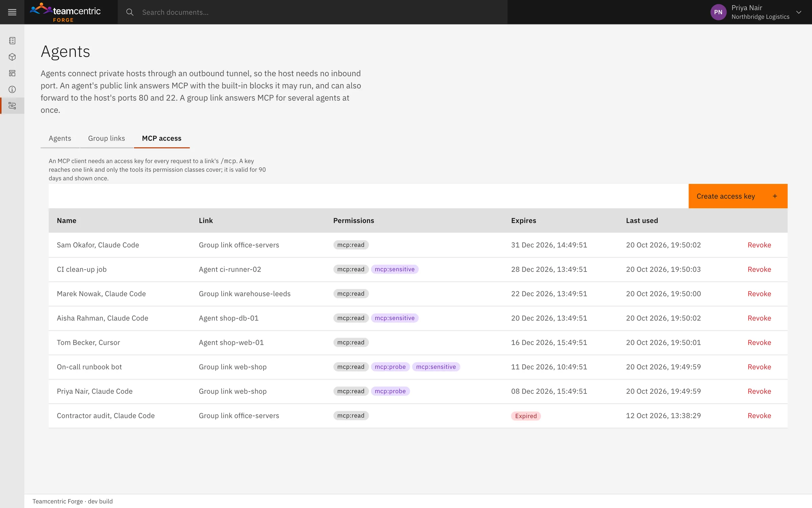Switch to the Group links tab
The width and height of the screenshot is (812, 508).
pyautogui.click(x=107, y=138)
